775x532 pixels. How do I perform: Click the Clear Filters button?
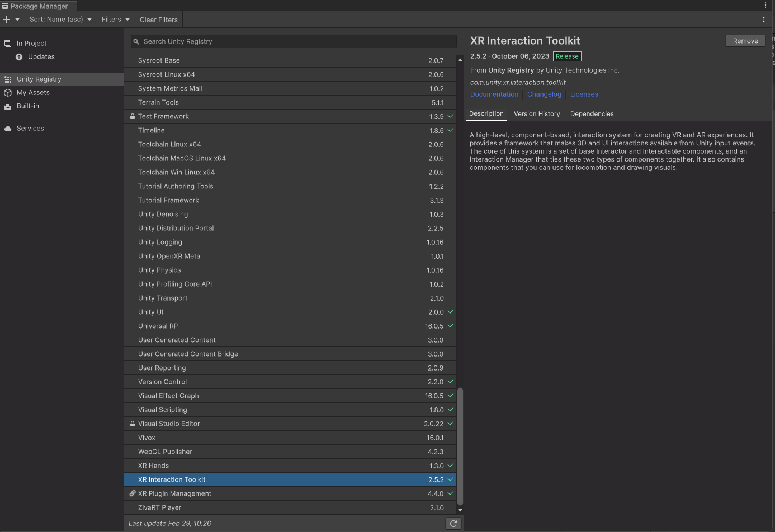158,19
